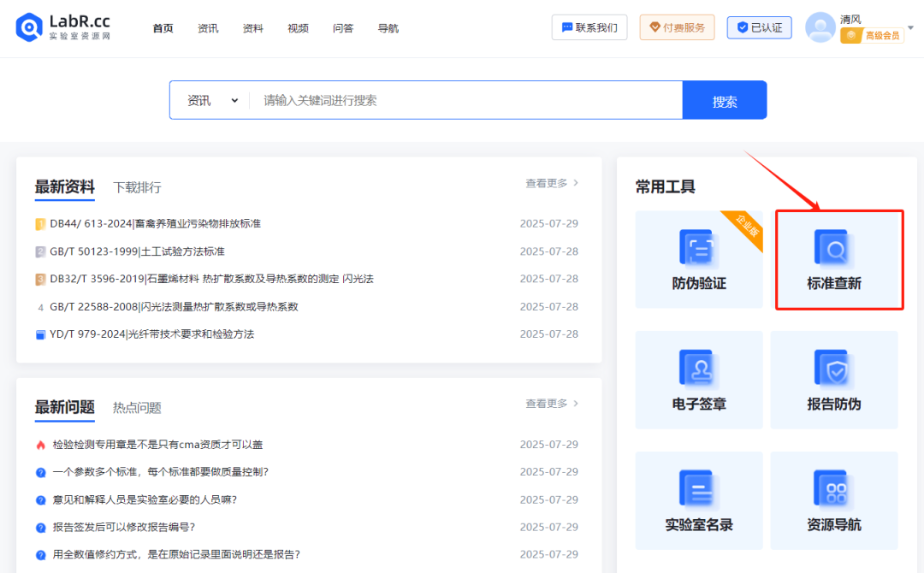The width and height of the screenshot is (924, 573).
Task: Go to 首页 in the navigation
Action: [163, 28]
